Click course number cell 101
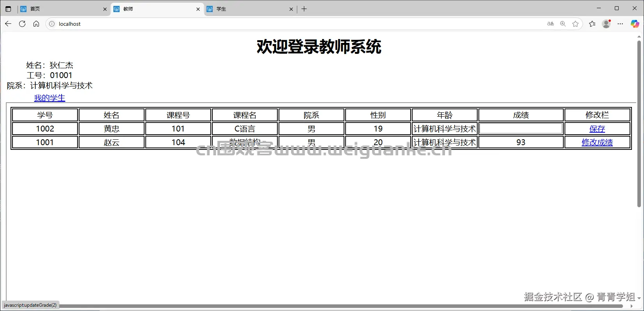Screen dimensions: 644x311 (x=178, y=129)
